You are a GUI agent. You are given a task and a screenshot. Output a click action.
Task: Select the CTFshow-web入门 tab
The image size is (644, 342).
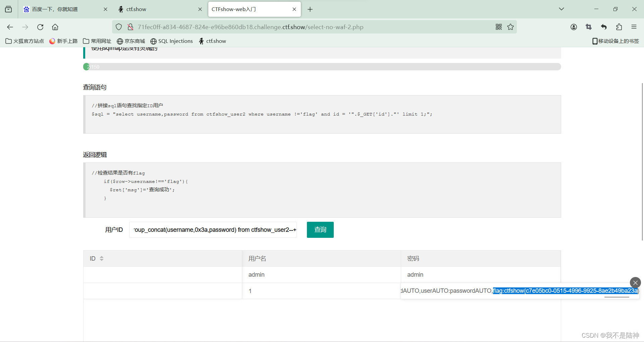click(x=254, y=9)
